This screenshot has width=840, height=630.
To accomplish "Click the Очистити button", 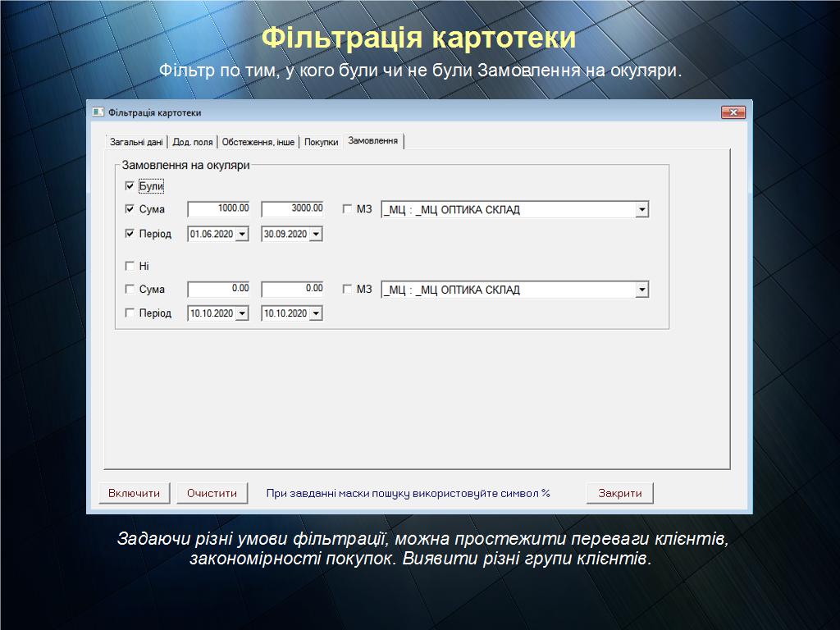I will 212,493.
